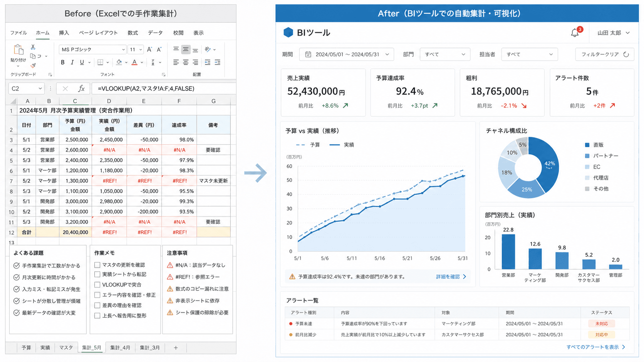Switch to the 挿入 ribbon tab
644x362 pixels.
pyautogui.click(x=64, y=33)
